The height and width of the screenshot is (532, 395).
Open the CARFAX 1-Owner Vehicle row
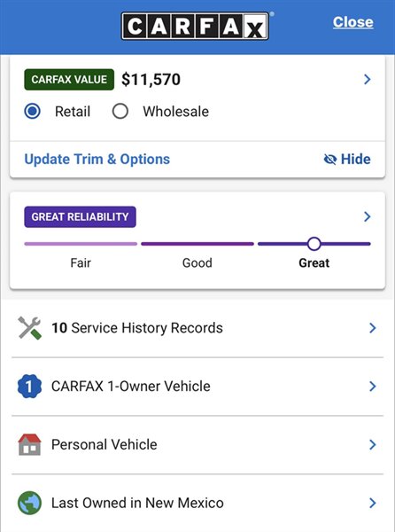tap(197, 386)
